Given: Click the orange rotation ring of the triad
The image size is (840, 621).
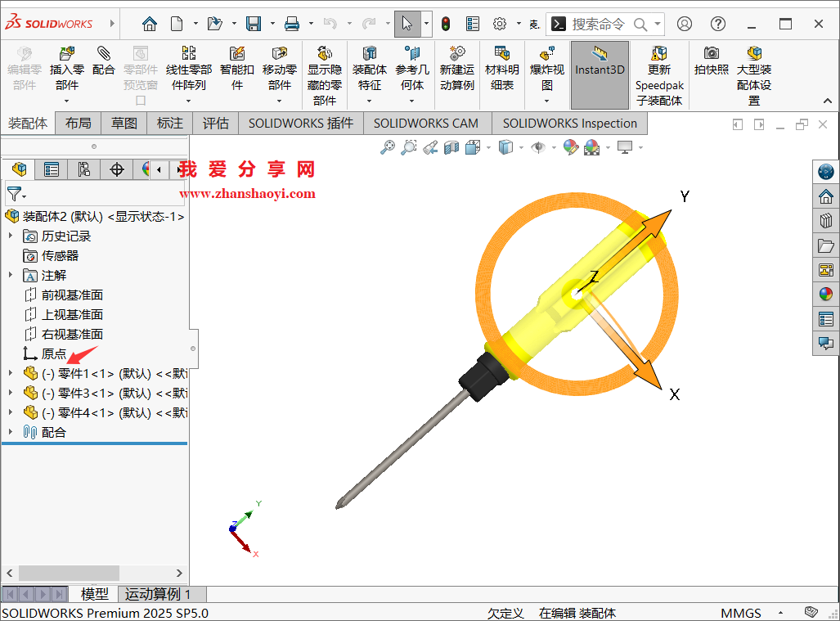Looking at the screenshot, I should point(483,294).
